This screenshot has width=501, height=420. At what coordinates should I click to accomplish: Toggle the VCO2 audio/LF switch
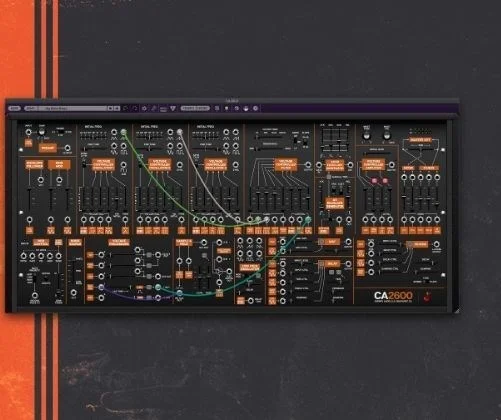click(140, 164)
